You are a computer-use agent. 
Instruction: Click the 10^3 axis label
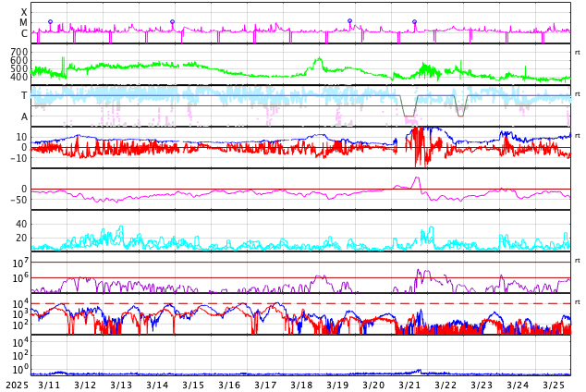pos(20,314)
